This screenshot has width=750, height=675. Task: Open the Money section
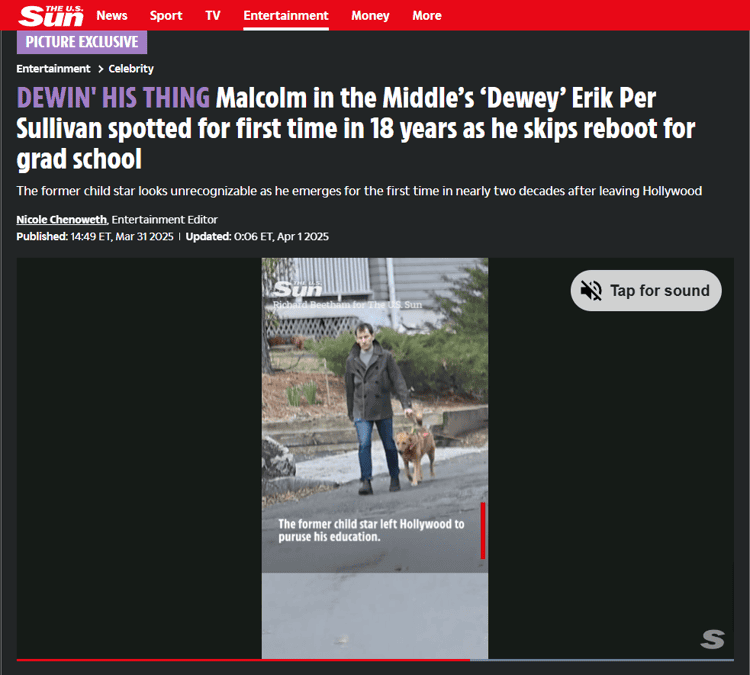pos(370,15)
